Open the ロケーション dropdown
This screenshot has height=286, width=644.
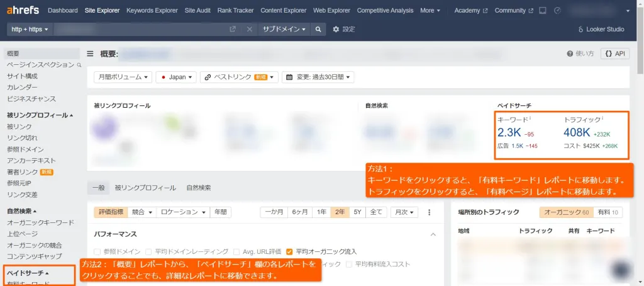[183, 212]
